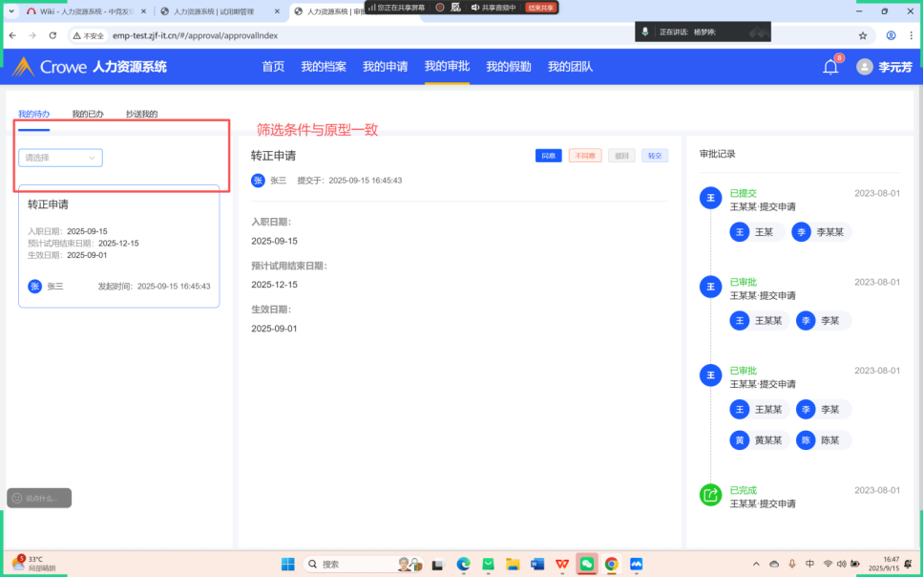Select the 转正申请 card in pending list
The width and height of the screenshot is (924, 578).
pyautogui.click(x=119, y=246)
